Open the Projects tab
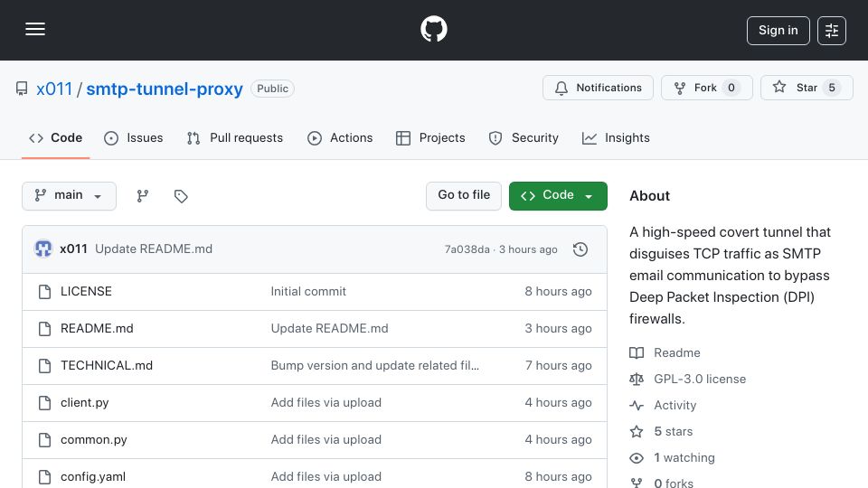Screen dimensions: 868x488 coord(430,137)
